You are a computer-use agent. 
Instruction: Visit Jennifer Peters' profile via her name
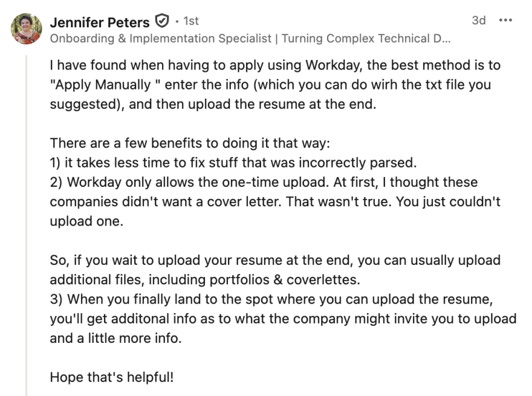click(x=99, y=22)
